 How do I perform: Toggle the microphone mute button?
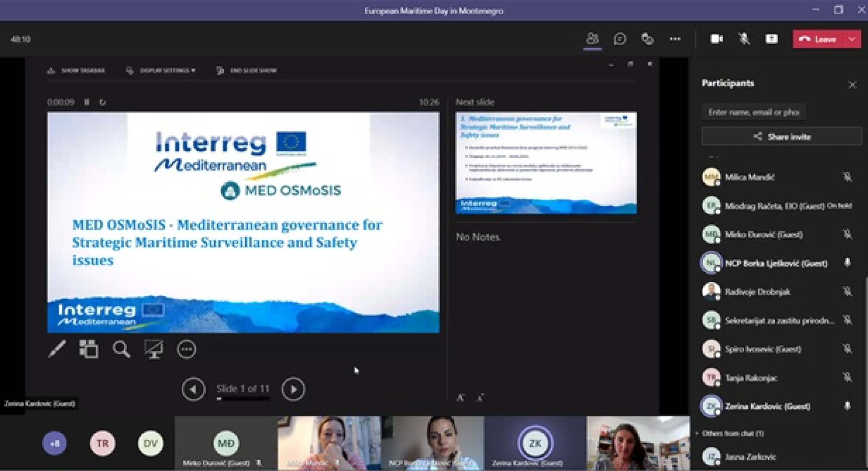click(x=744, y=39)
